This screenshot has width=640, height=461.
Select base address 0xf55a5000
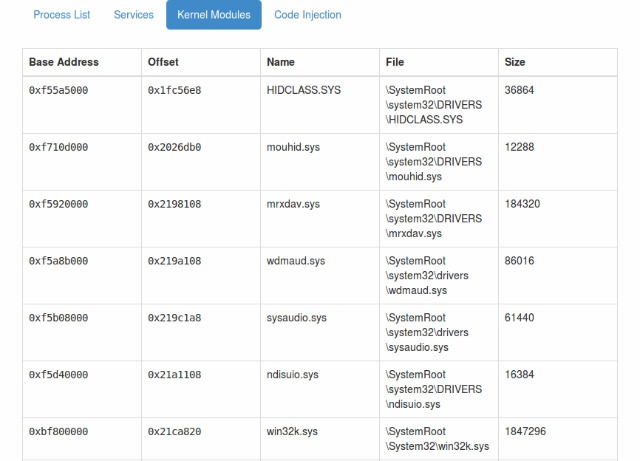pyautogui.click(x=58, y=90)
